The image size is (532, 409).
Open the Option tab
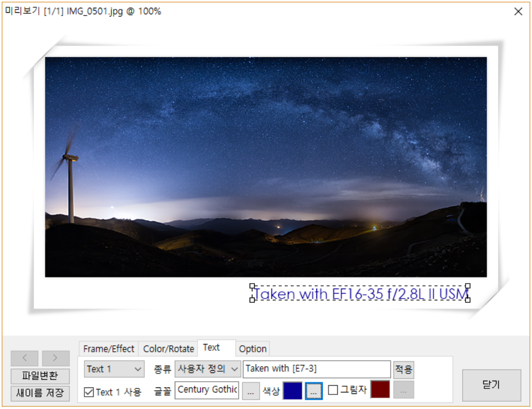(x=252, y=349)
